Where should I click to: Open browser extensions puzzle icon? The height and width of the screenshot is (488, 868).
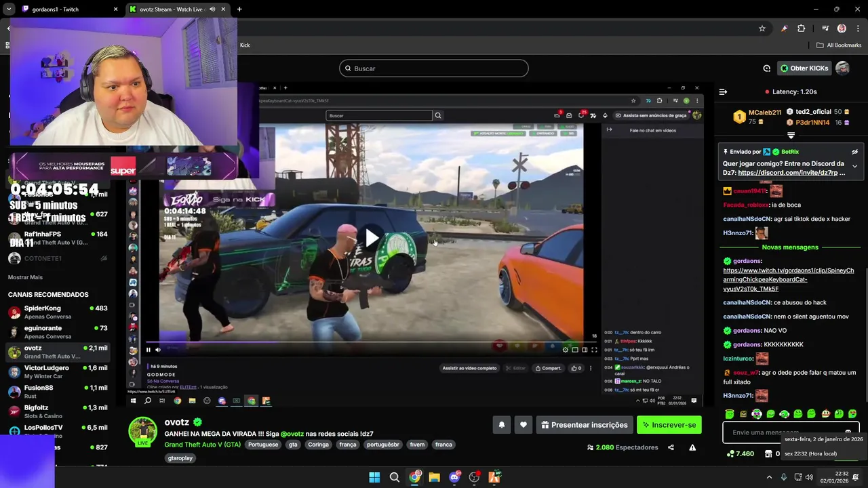[802, 28]
